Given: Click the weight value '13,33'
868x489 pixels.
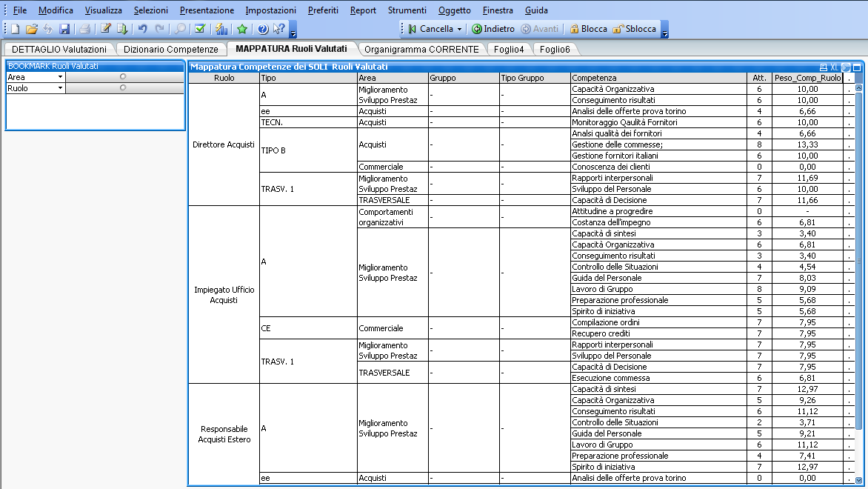Looking at the screenshot, I should click(x=808, y=144).
